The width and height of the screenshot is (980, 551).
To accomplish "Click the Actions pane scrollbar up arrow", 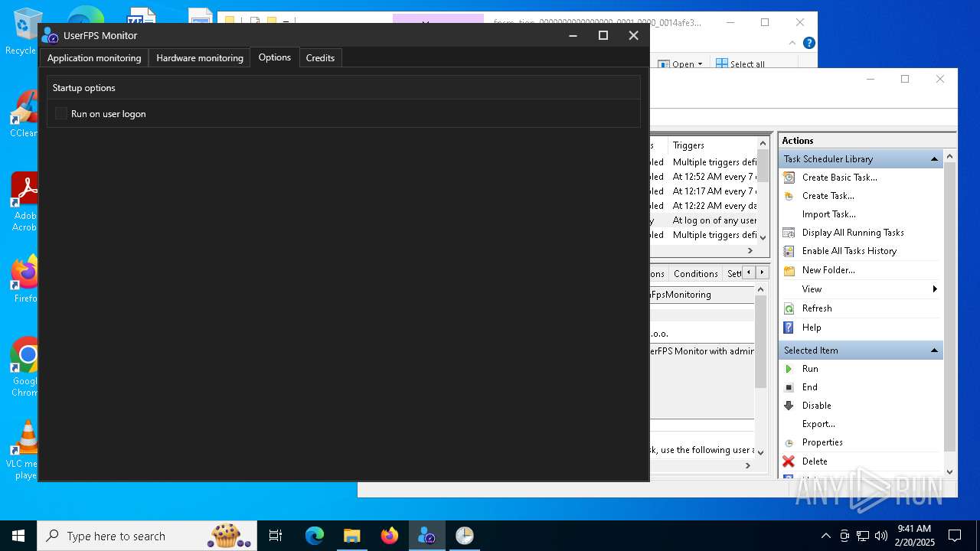I will [950, 156].
